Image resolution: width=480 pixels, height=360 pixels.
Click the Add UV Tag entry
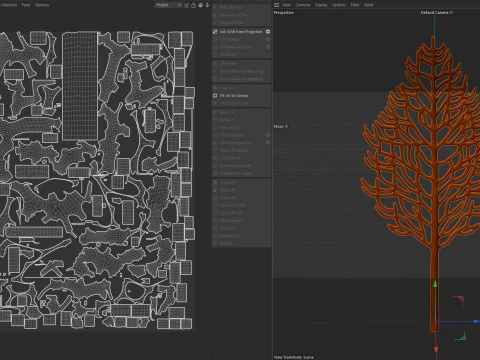click(231, 7)
